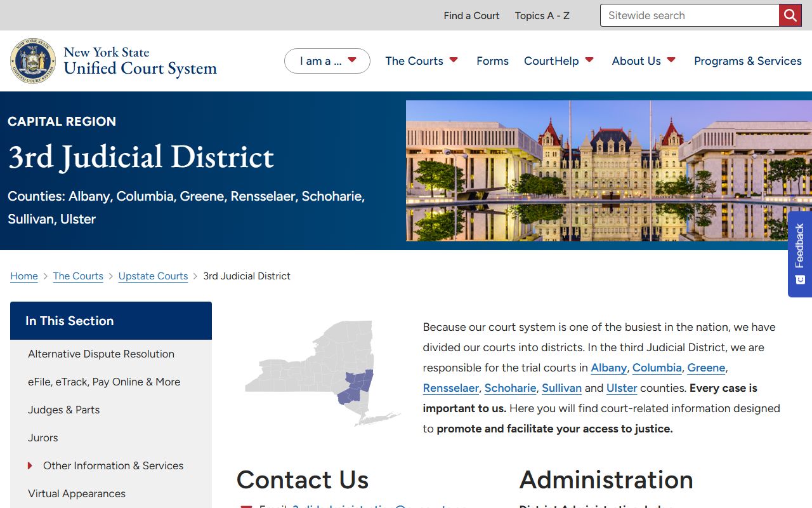Open the Forms menu item
This screenshot has width=812, height=508.
[x=493, y=61]
